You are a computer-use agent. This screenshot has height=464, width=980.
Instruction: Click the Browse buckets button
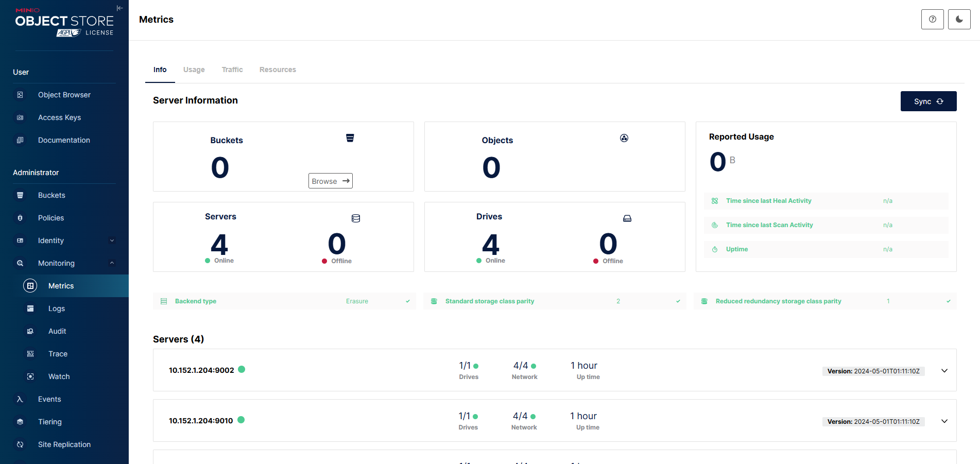pos(330,181)
